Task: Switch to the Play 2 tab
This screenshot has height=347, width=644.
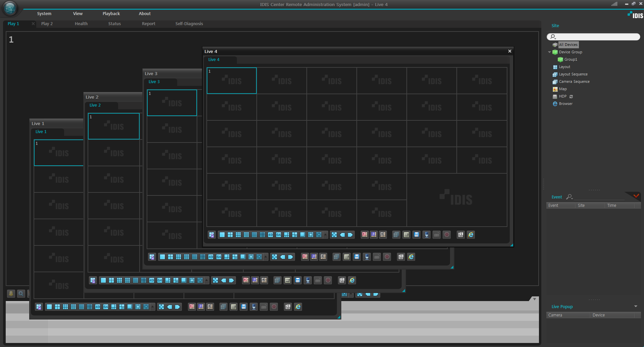Action: coord(47,24)
